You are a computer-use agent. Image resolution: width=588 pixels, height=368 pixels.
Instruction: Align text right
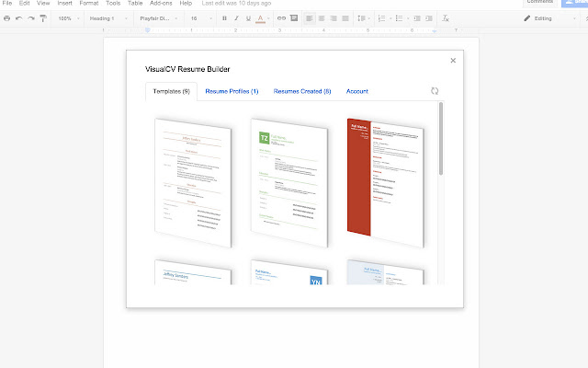(x=334, y=18)
